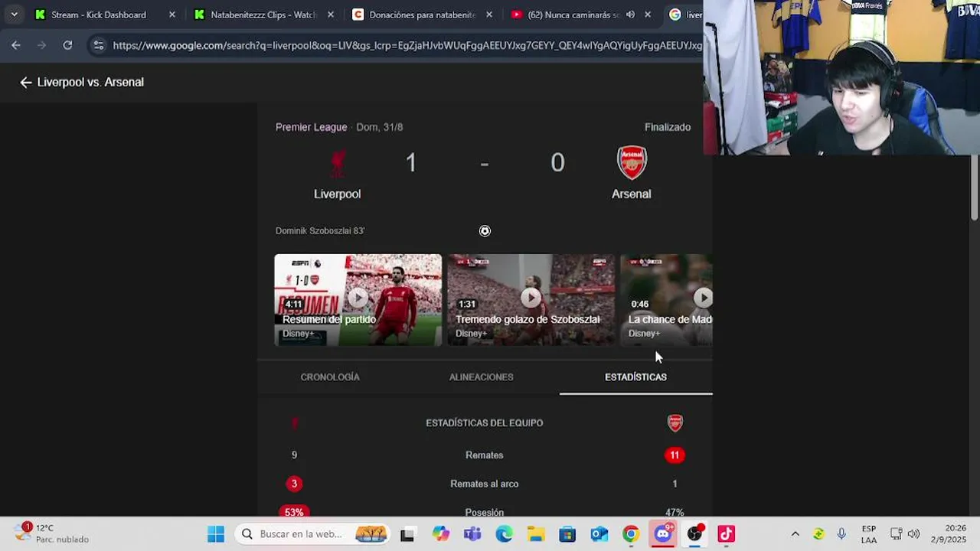Reload the current Google page
The image size is (980, 551).
click(x=67, y=45)
